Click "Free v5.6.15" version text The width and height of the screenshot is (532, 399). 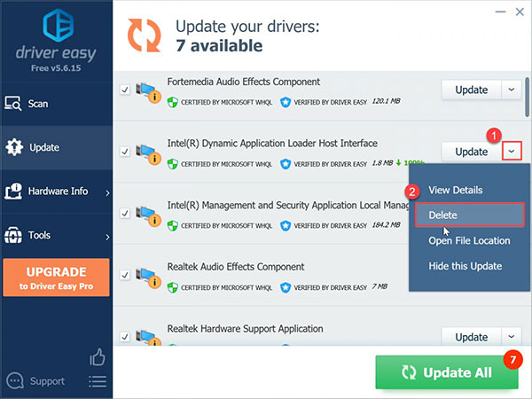[56, 68]
